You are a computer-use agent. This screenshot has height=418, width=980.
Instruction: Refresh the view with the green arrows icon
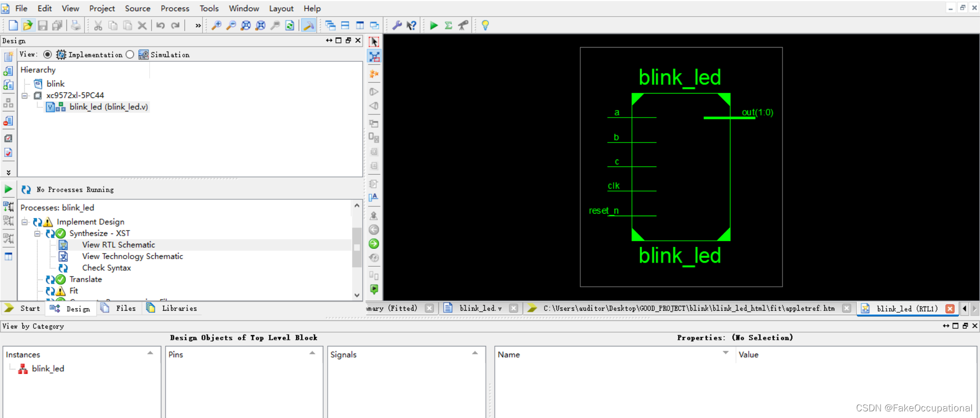coord(289,26)
